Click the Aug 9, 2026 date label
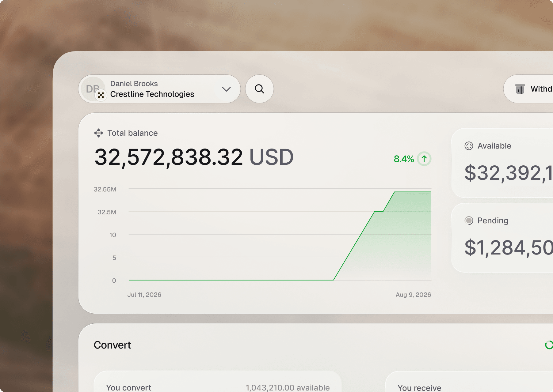 click(413, 295)
